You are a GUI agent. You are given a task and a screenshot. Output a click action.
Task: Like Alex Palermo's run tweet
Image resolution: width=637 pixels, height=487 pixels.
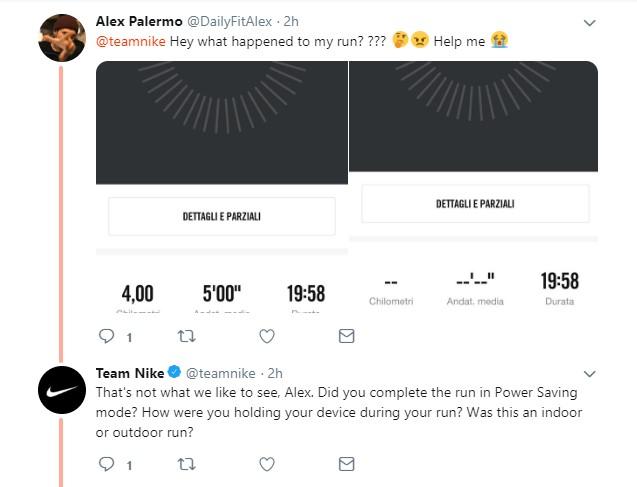coord(267,336)
